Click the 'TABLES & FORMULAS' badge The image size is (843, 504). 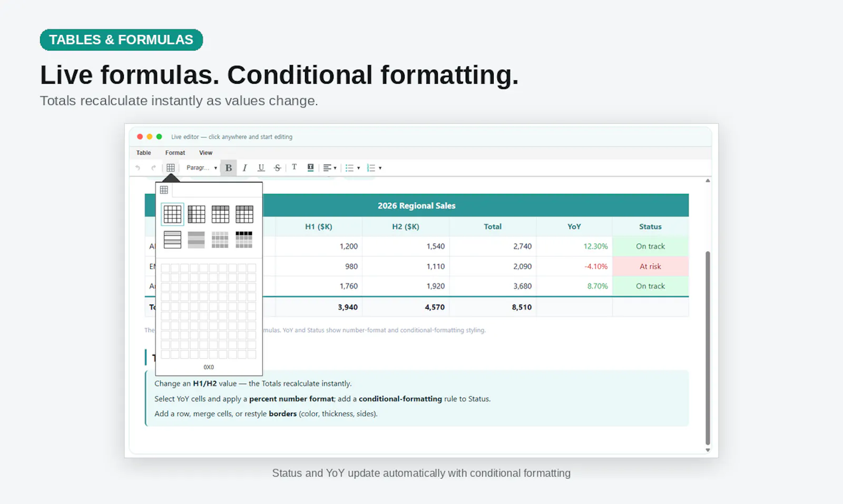point(121,40)
